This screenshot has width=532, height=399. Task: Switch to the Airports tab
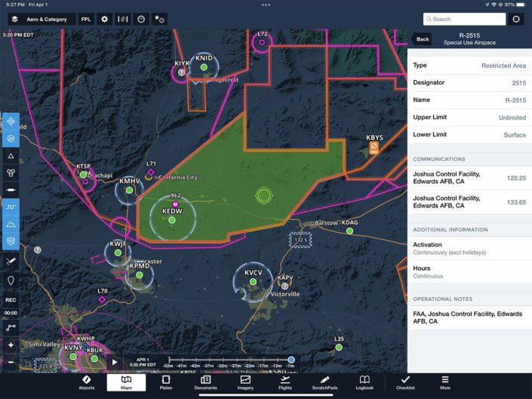[87, 382]
